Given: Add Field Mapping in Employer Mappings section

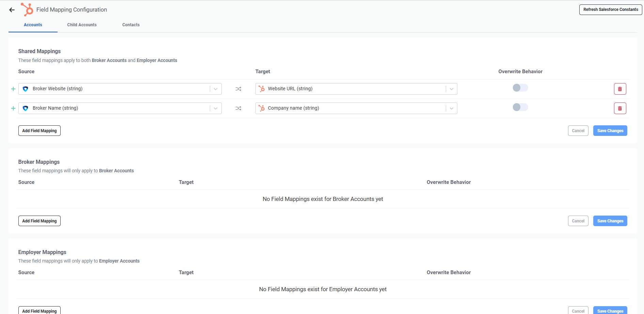Looking at the screenshot, I should [x=40, y=311].
